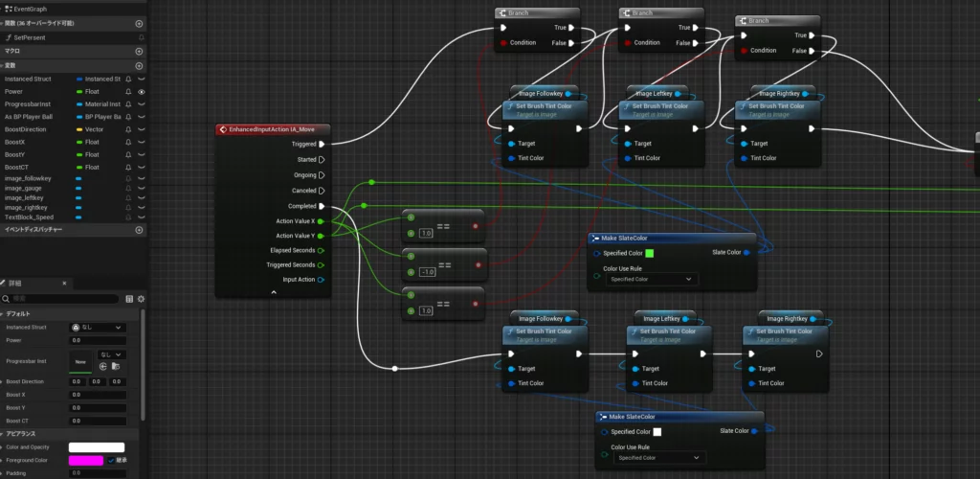This screenshot has width=980, height=479.
Task: Close the Details panel tab
Action: tap(65, 285)
